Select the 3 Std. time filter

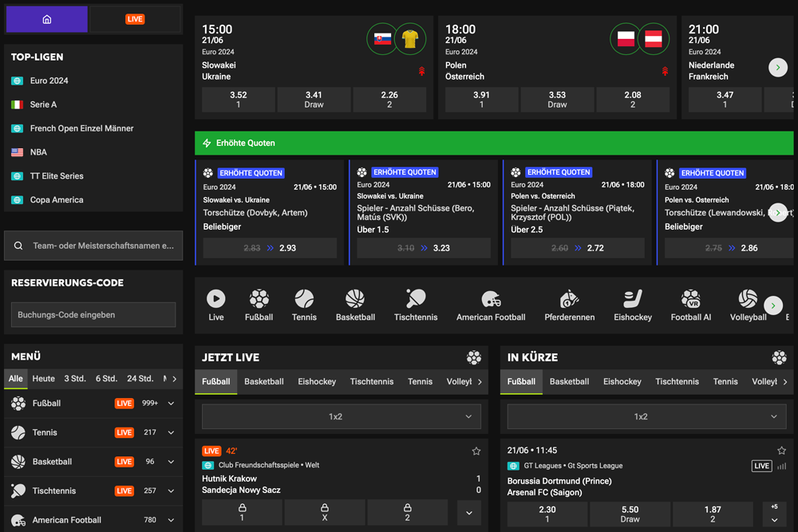click(x=75, y=378)
